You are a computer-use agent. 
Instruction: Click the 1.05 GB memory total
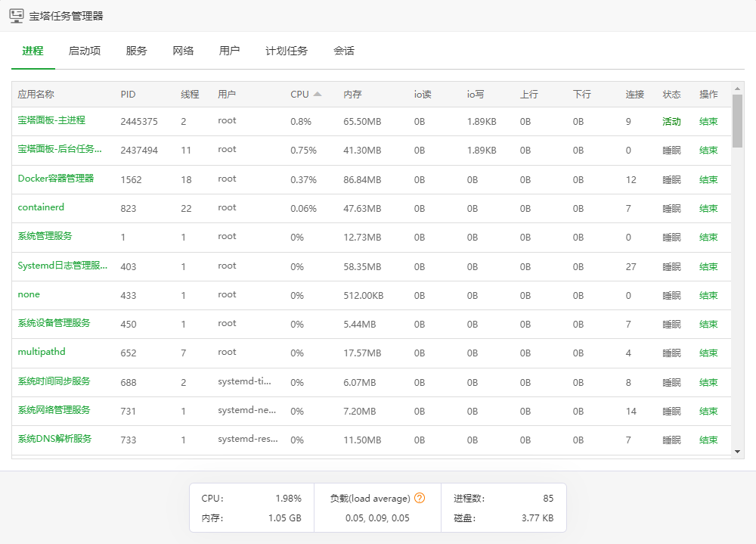point(285,518)
